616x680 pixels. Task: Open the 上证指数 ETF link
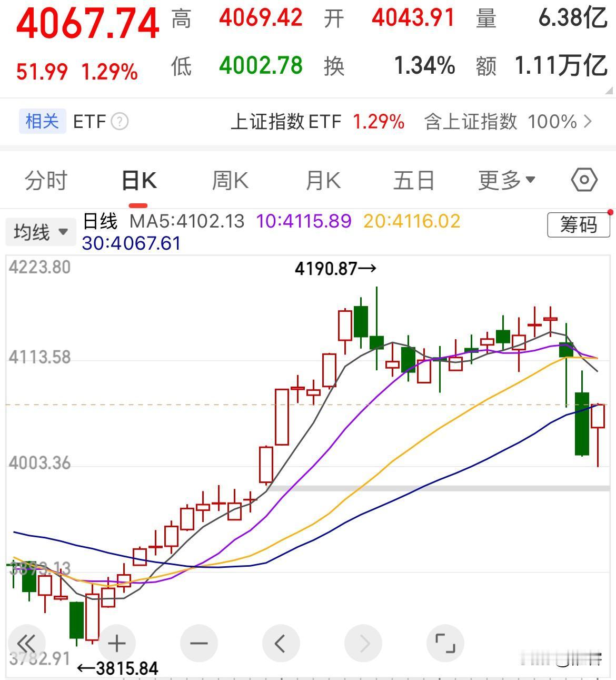[286, 122]
